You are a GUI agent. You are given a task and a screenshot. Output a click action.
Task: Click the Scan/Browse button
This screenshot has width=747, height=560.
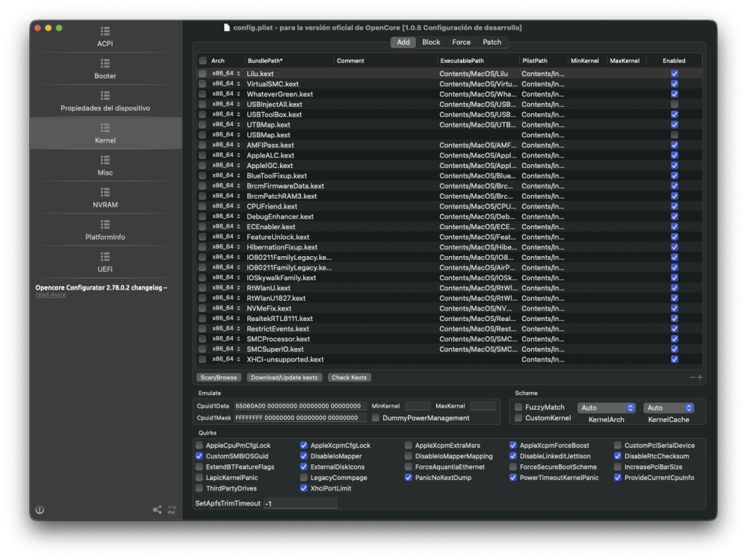click(x=219, y=377)
